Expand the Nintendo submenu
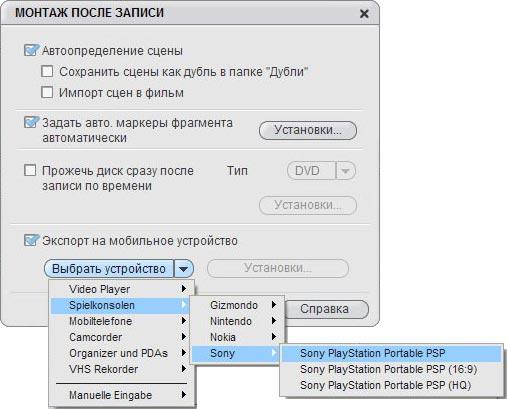 pyautogui.click(x=237, y=321)
